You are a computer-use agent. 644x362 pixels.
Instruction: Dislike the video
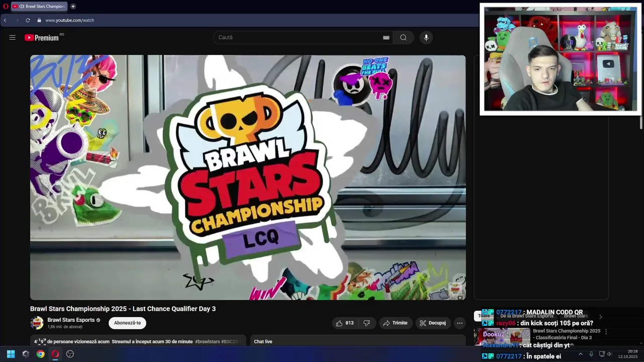coord(367,323)
